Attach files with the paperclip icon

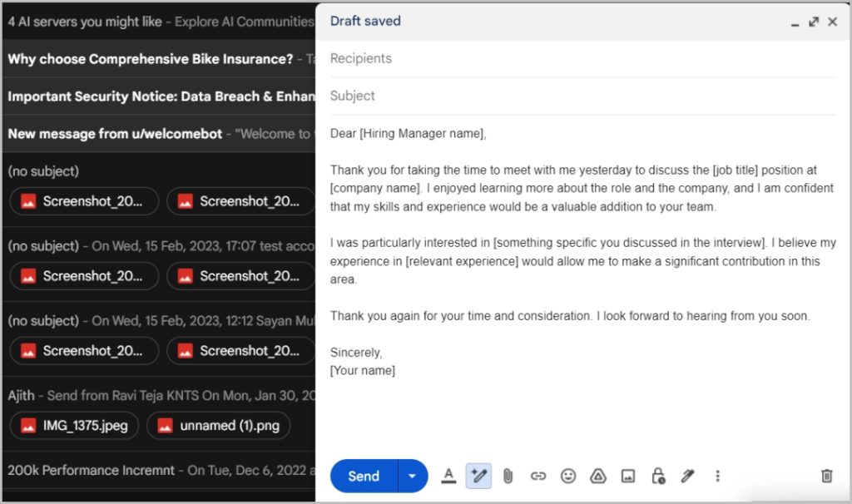[508, 477]
